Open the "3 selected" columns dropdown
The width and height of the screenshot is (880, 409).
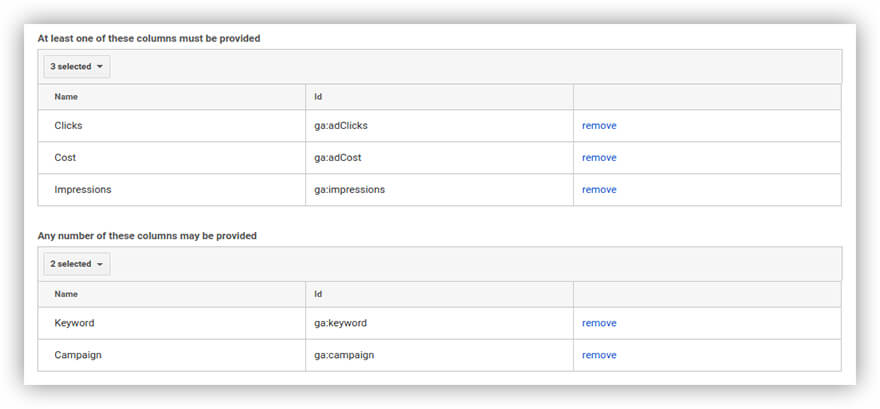(x=76, y=67)
